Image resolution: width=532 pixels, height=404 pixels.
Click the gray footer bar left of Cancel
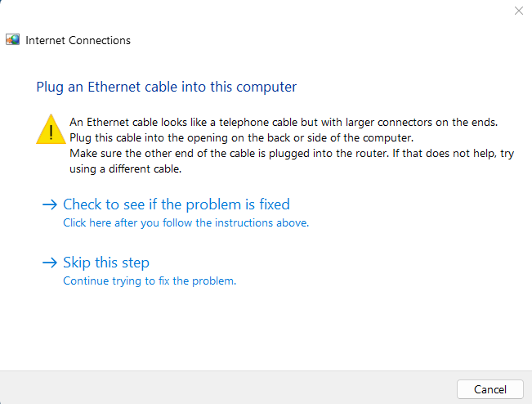coord(227,388)
